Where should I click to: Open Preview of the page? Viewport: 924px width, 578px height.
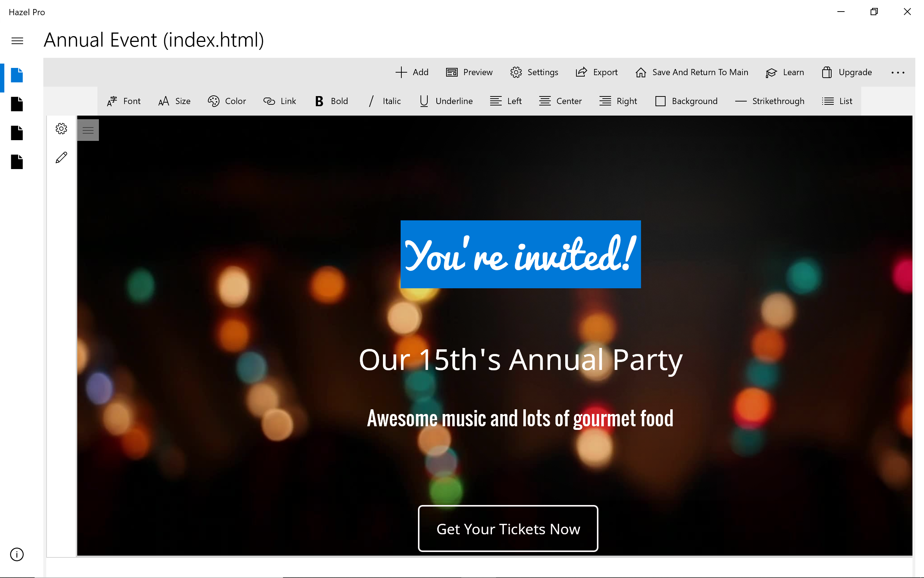click(469, 72)
